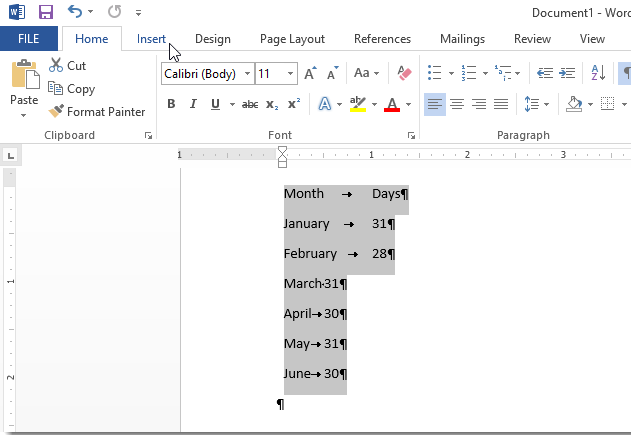The height and width of the screenshot is (435, 631).
Task: Click the tab selector box left of ruler
Action: tap(10, 155)
